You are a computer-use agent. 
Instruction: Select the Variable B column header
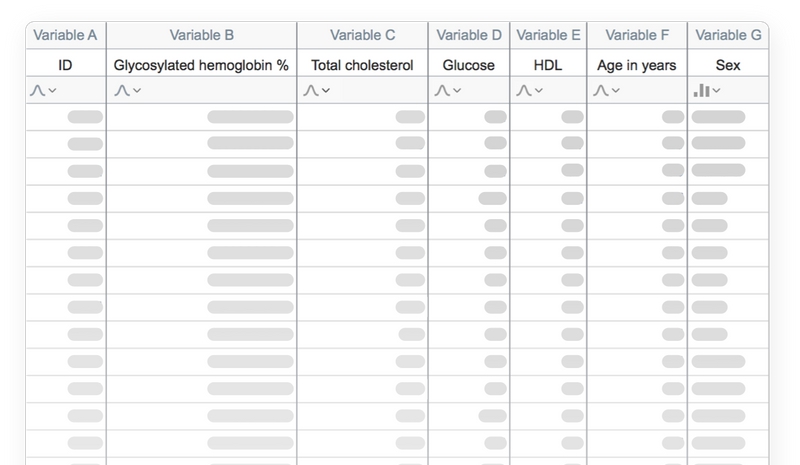click(x=201, y=35)
